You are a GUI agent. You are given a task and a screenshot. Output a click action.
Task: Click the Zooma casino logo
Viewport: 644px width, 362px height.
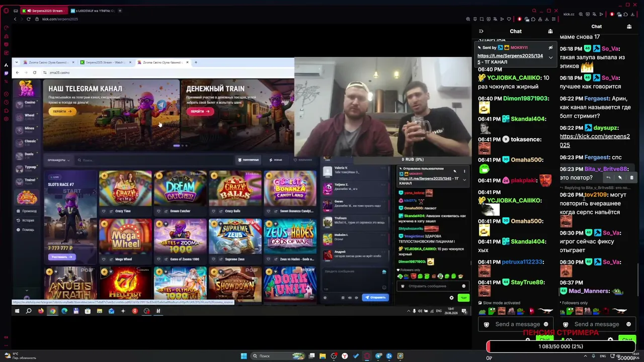click(27, 88)
